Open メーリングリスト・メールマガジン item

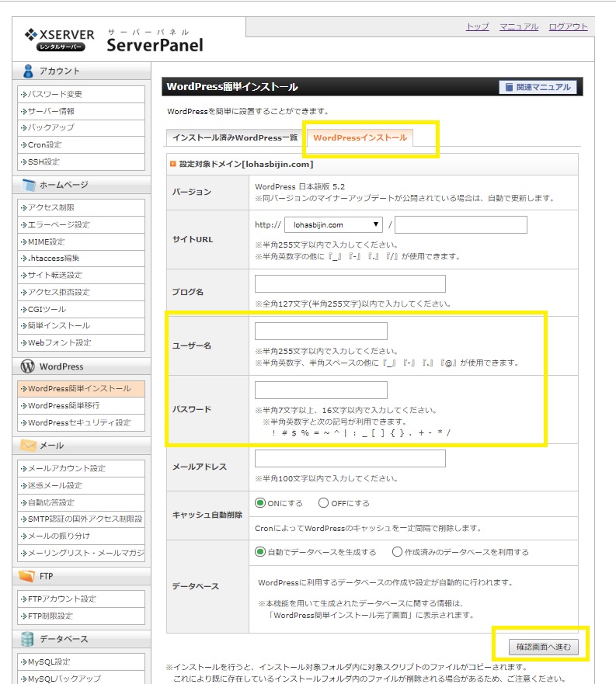(x=82, y=553)
